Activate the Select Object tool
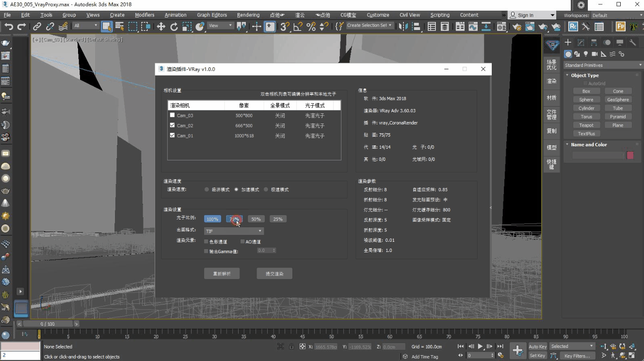 click(107, 26)
